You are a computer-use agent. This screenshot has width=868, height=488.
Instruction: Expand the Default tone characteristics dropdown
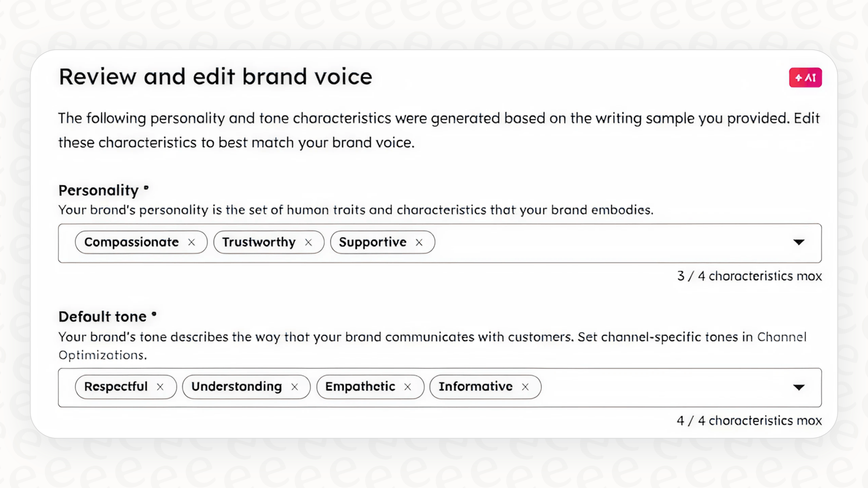pos(799,387)
